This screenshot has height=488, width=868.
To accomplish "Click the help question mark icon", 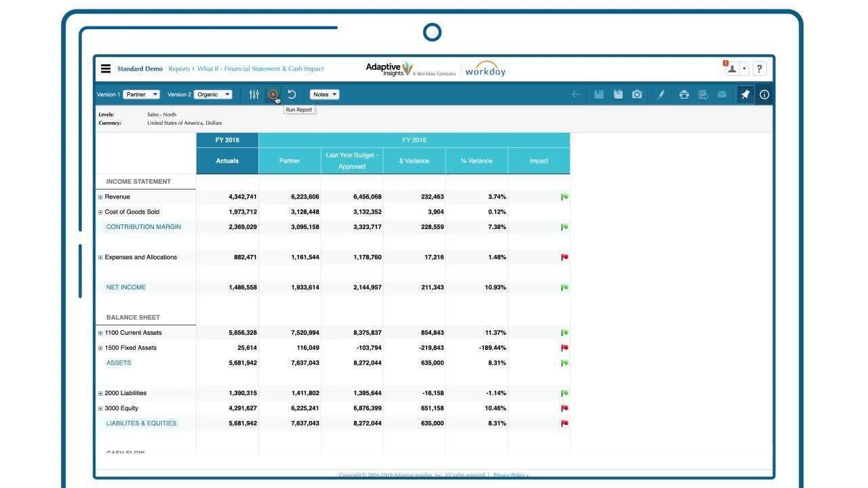I will pos(759,68).
